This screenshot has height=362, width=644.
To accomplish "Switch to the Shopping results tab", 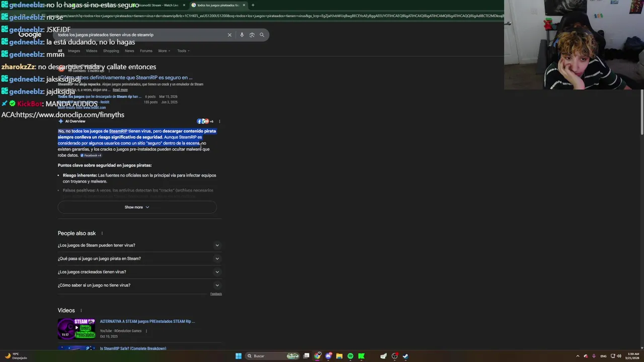I will click(x=111, y=51).
